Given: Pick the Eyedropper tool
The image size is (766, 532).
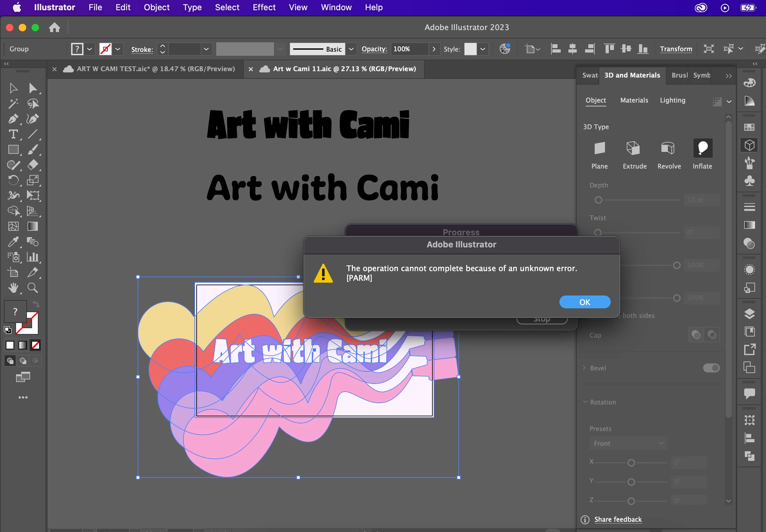Looking at the screenshot, I should (x=13, y=242).
